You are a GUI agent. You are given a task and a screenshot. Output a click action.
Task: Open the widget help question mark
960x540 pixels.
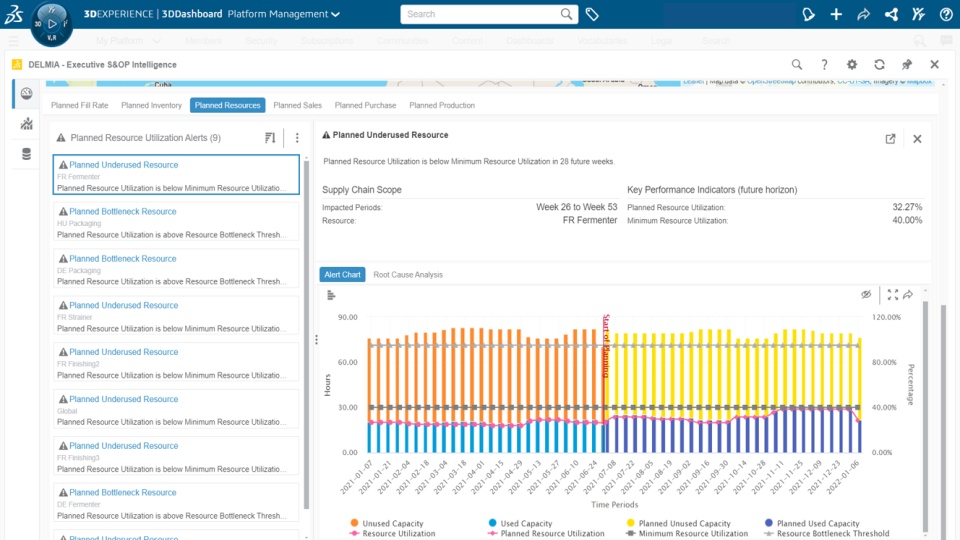[x=824, y=64]
